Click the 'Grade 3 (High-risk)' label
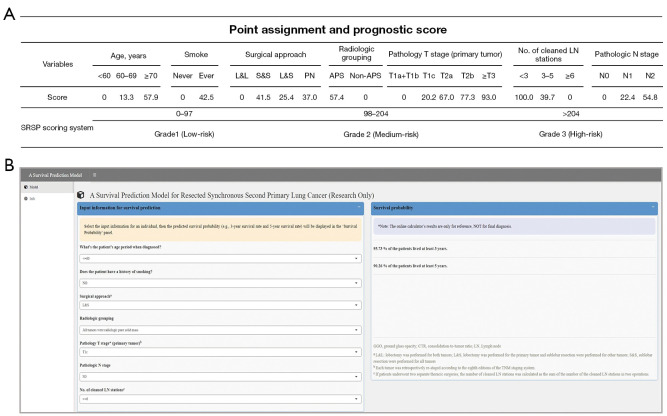The height and width of the screenshot is (416, 667). 570,134
